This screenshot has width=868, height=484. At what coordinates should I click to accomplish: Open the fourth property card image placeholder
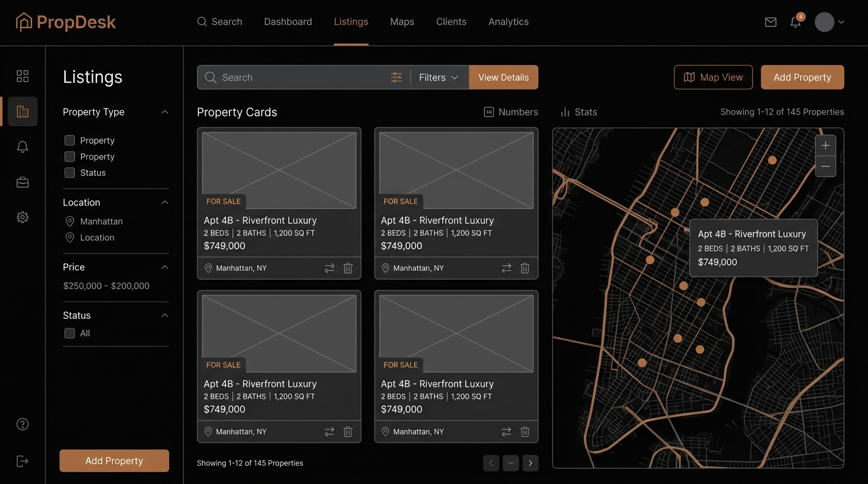[457, 333]
